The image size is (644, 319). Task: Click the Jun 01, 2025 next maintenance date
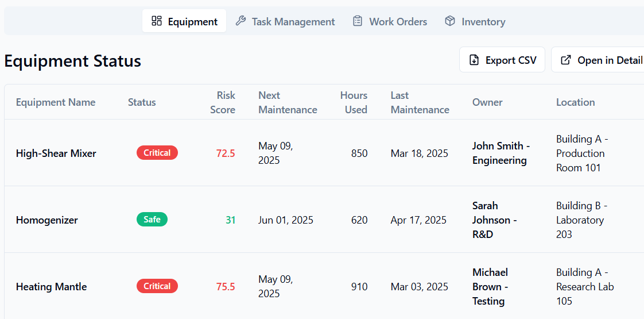(x=286, y=220)
